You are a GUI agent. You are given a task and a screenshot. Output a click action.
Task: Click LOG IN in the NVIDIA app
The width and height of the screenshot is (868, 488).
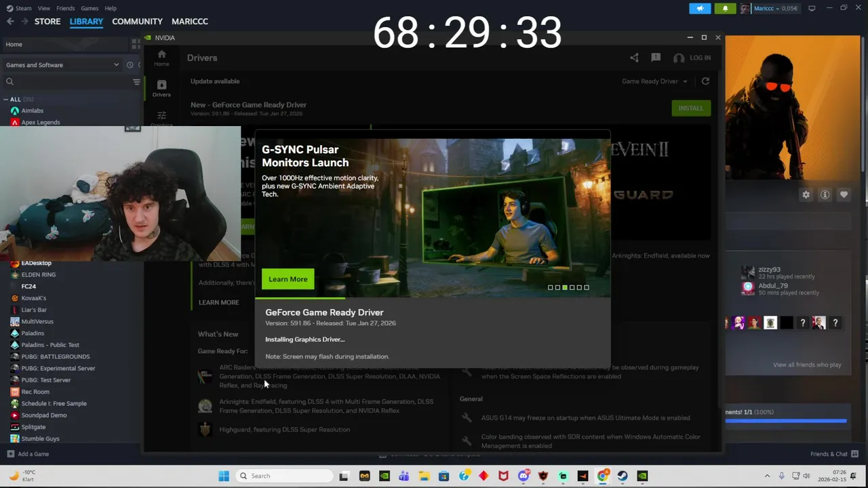coord(692,58)
